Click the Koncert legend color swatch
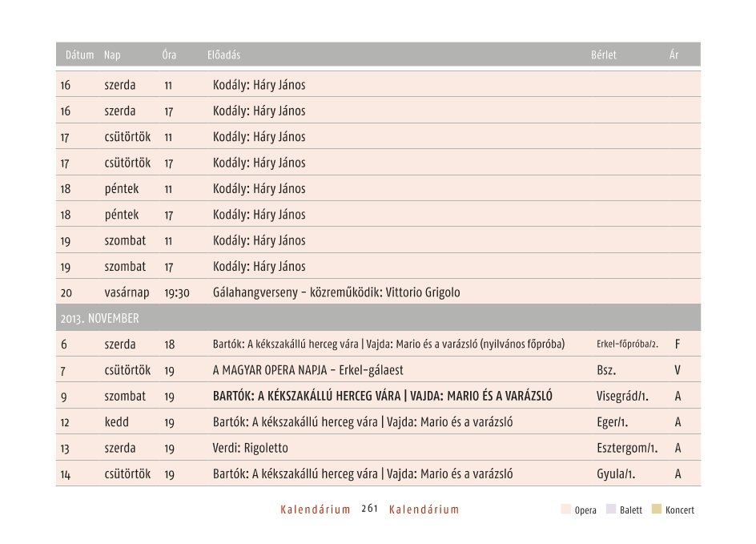Viewport: 756px width, 544px height. [x=656, y=510]
